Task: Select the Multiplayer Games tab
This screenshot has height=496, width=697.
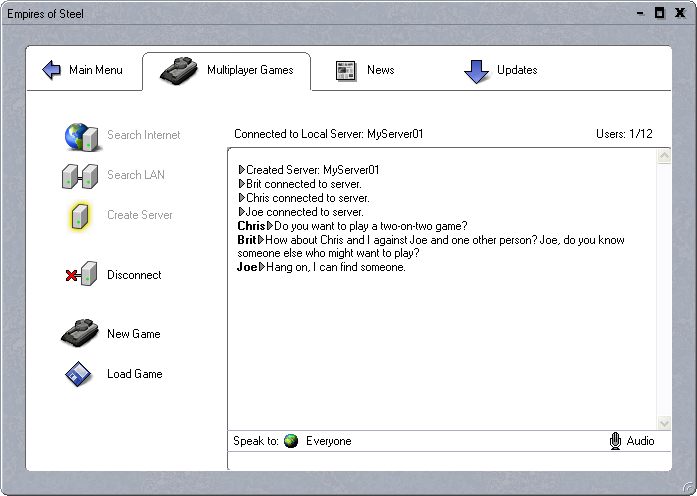Action: (x=227, y=70)
